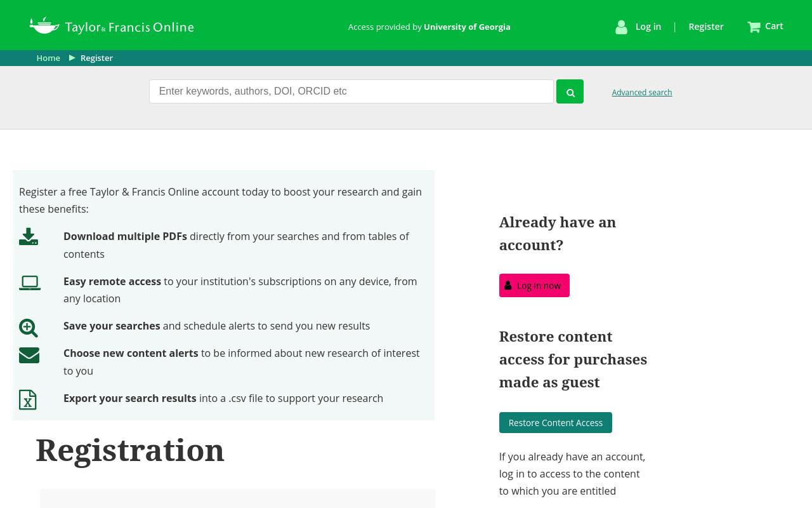Click the green magnifier search button
This screenshot has width=812, height=508.
(x=570, y=91)
